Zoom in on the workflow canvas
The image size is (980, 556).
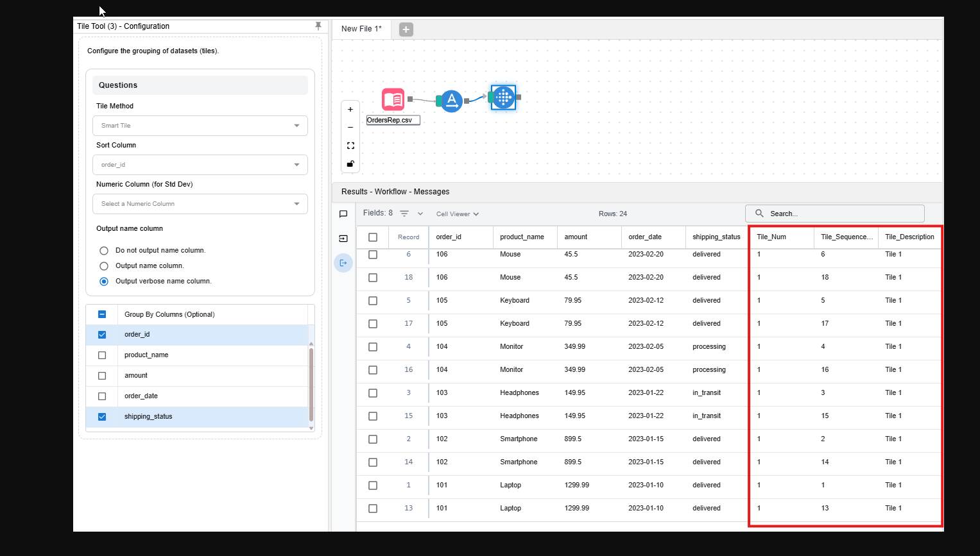[350, 110]
